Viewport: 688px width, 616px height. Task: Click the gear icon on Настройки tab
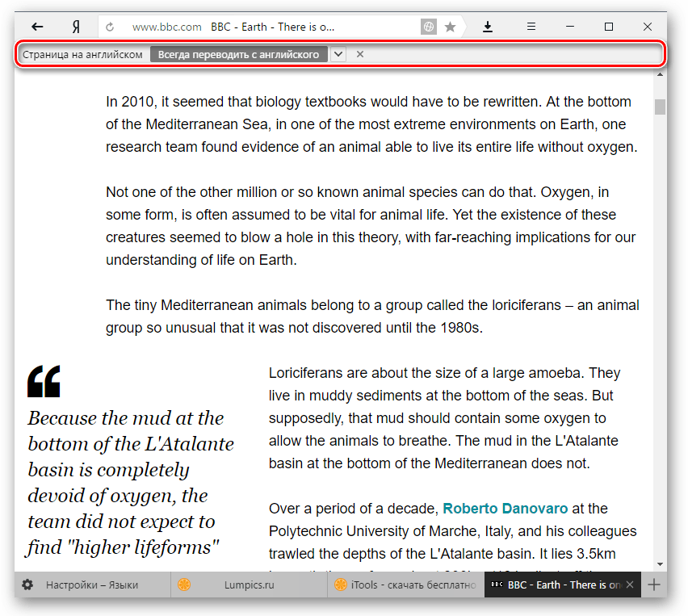27,585
